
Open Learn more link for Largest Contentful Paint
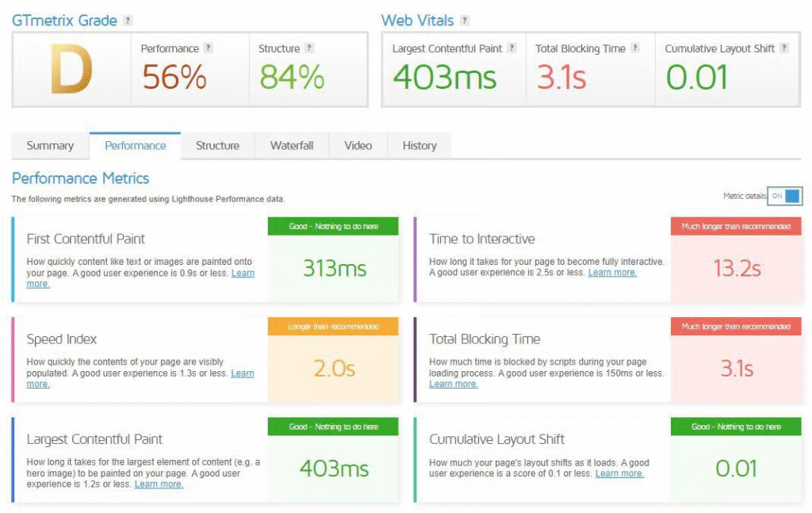click(159, 484)
